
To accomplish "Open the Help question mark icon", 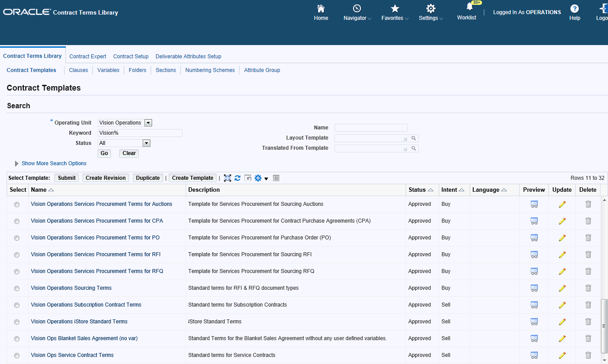I will pos(574,9).
